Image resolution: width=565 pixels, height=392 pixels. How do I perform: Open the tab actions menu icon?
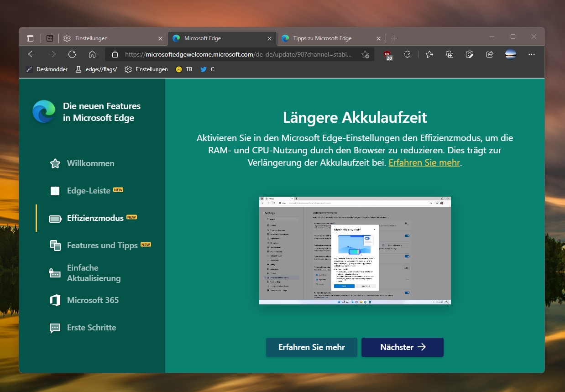[x=30, y=38]
